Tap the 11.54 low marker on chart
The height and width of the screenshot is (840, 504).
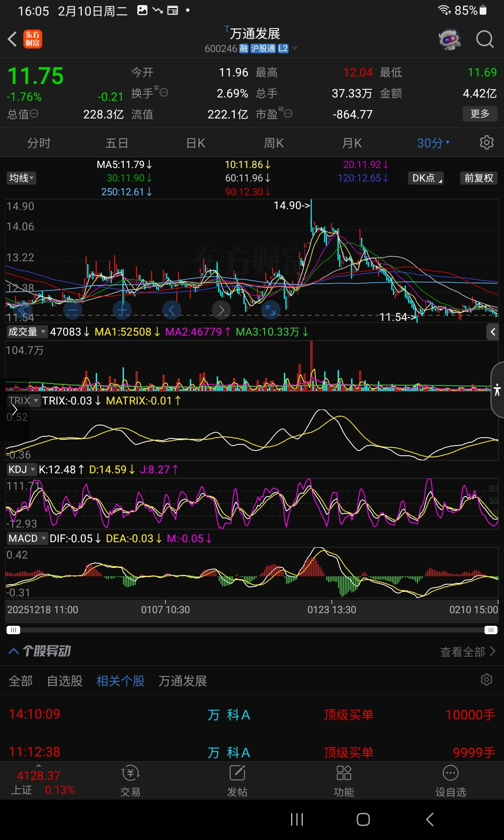click(398, 317)
